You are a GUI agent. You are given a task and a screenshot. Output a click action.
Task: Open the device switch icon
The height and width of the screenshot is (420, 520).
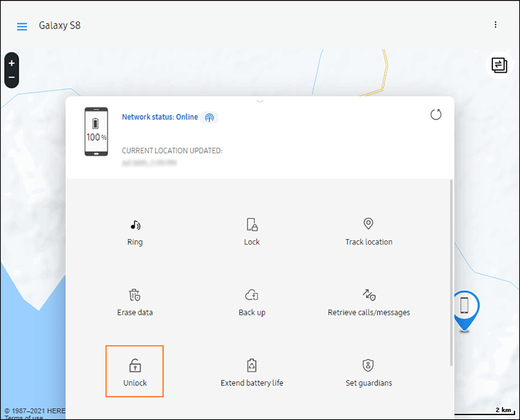coord(499,65)
